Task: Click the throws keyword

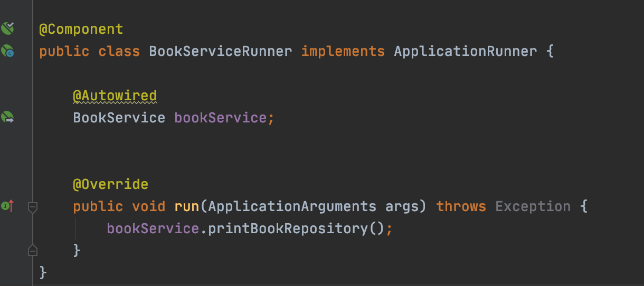Action: point(461,206)
